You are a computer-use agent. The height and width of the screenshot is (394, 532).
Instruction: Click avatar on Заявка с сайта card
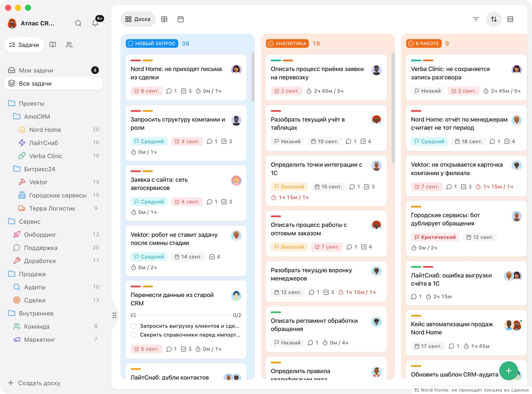pyautogui.click(x=236, y=180)
